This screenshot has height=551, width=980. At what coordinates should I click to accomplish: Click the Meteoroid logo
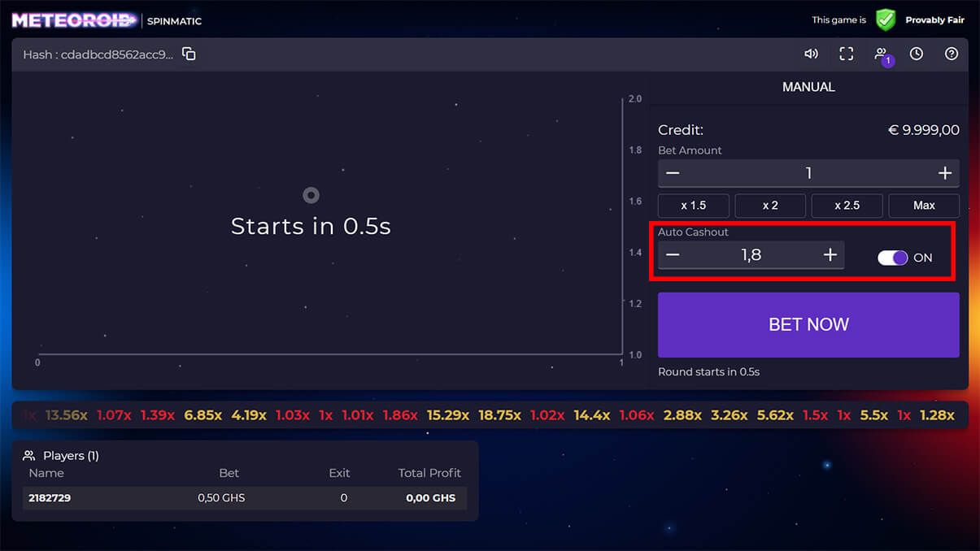pyautogui.click(x=73, y=20)
